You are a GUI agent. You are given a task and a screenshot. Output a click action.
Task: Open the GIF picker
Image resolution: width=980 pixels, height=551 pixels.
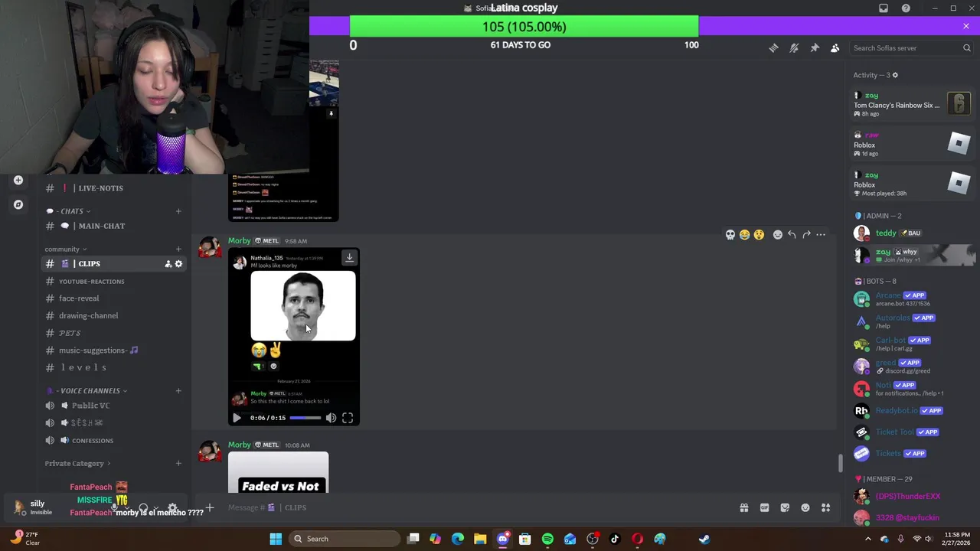pyautogui.click(x=764, y=508)
